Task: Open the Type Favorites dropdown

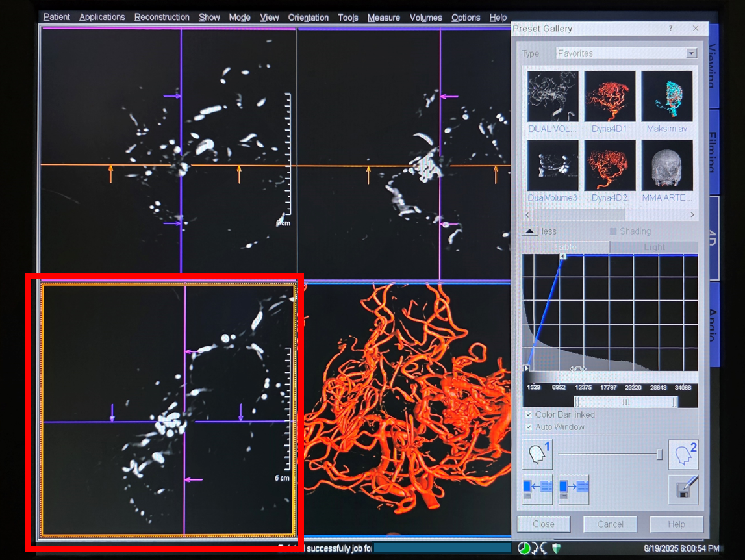Action: (691, 53)
